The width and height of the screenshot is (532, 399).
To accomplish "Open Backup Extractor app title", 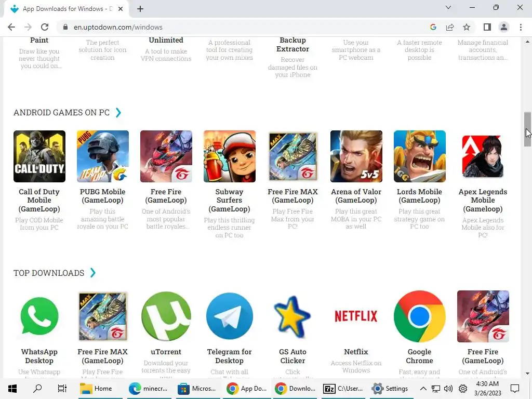I will coord(292,45).
